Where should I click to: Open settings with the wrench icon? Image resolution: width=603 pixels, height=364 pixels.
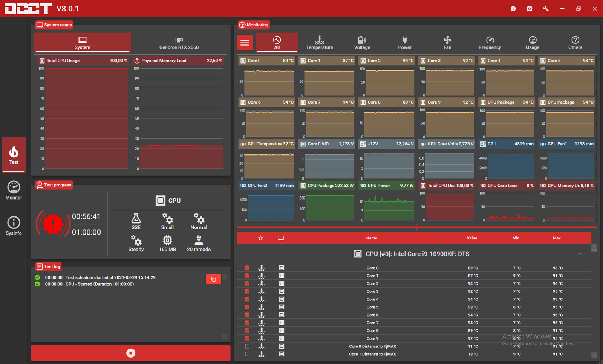546,8
